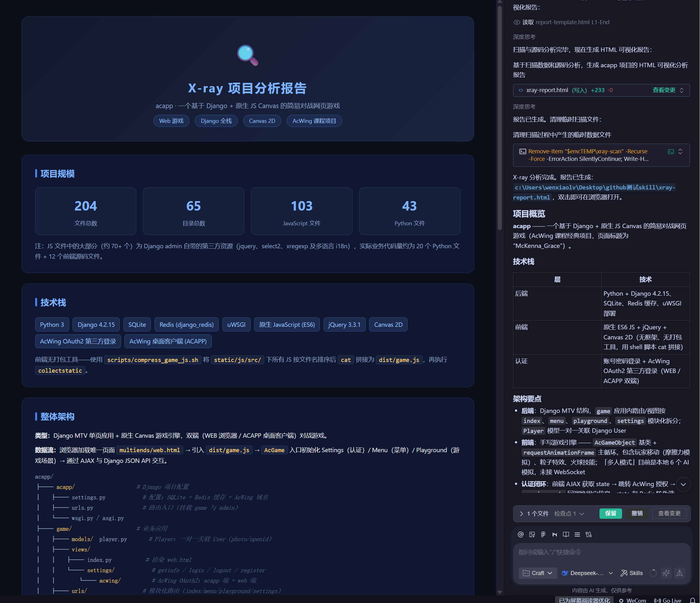This screenshot has height=603, width=700.
Task: Click the @ mention icon in chat toolbar
Action: point(521,534)
